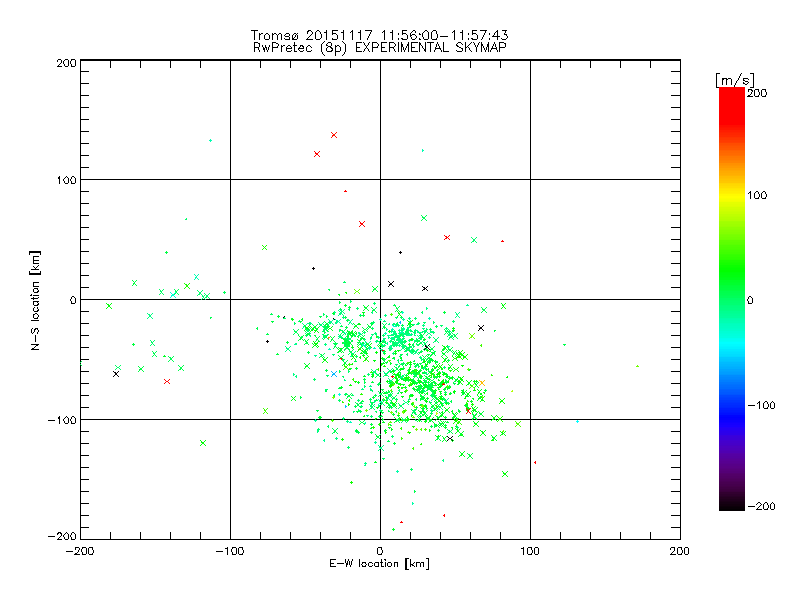
Task: Click the x-axis tick label "-200"
Action: 80,551
